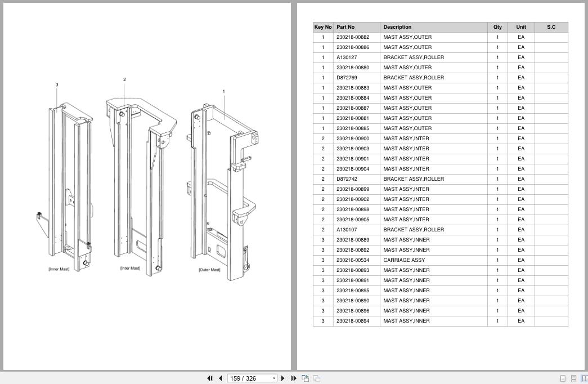588x384 pixels.
Task: Select part number 230218-00898
Action: (x=352, y=209)
